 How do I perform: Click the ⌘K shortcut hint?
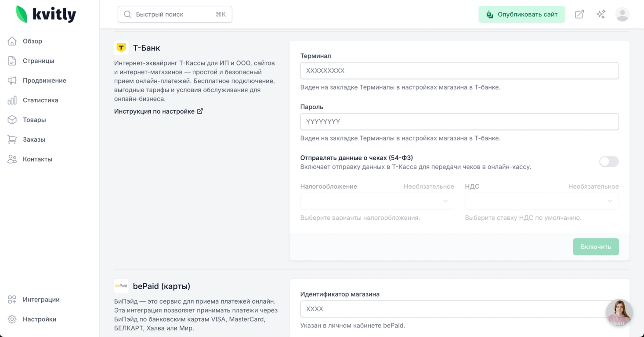[221, 14]
